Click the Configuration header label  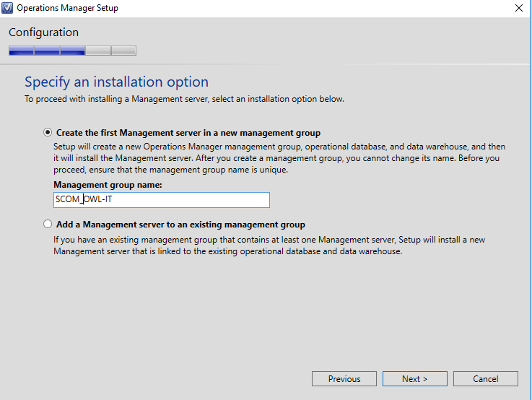pyautogui.click(x=43, y=32)
